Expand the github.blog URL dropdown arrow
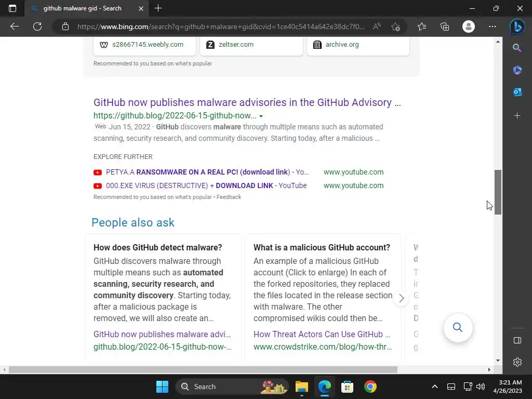Viewport: 532px width, 399px height. [x=261, y=116]
